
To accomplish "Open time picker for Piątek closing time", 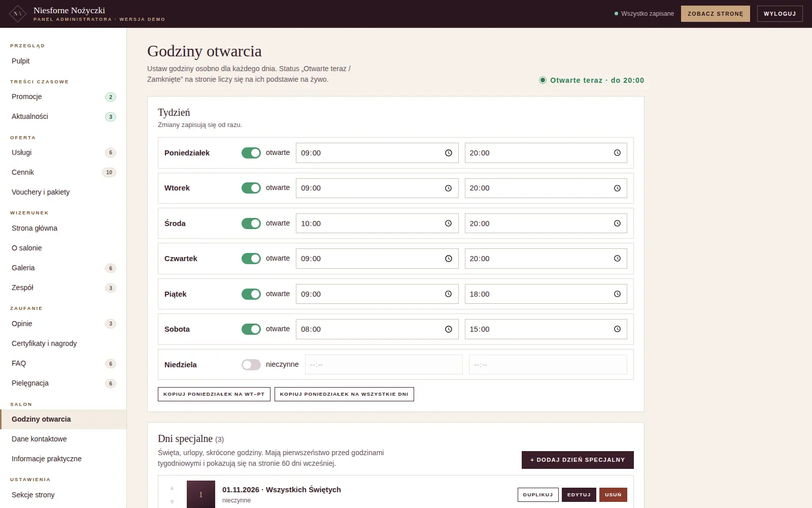I will (617, 294).
